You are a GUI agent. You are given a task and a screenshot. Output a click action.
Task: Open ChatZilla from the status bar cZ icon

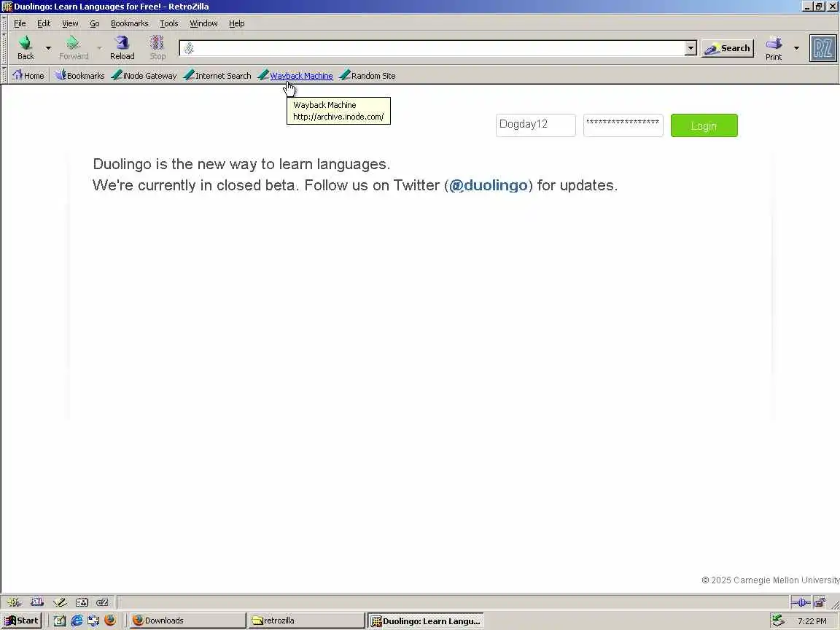tap(102, 602)
